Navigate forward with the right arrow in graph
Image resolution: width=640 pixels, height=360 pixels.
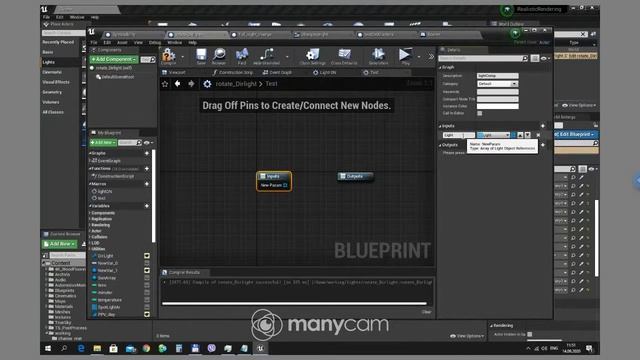tap(191, 84)
